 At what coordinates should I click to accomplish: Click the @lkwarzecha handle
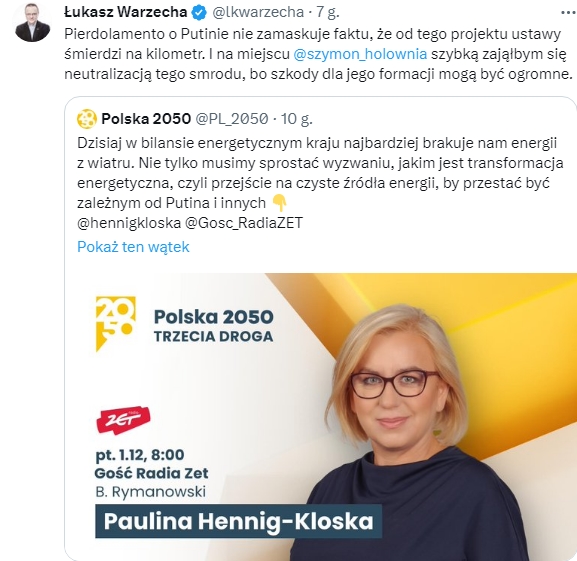point(258,12)
